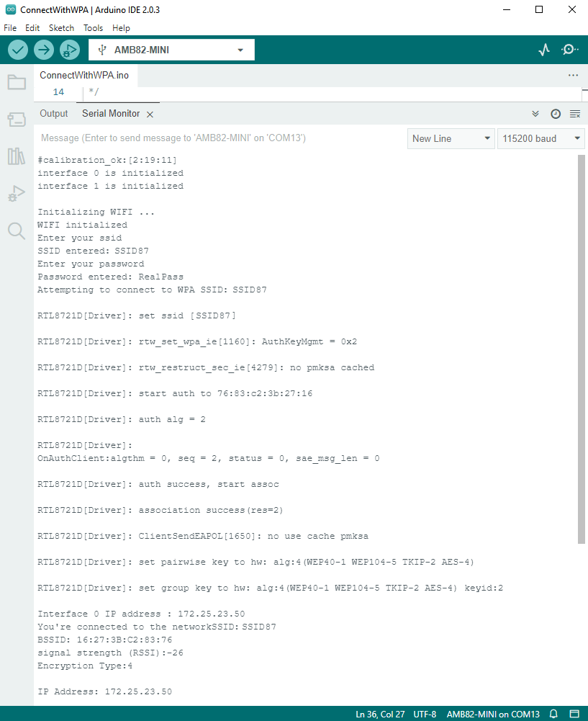The height and width of the screenshot is (721, 588).
Task: Open the Debug panel in sidebar
Action: (17, 193)
